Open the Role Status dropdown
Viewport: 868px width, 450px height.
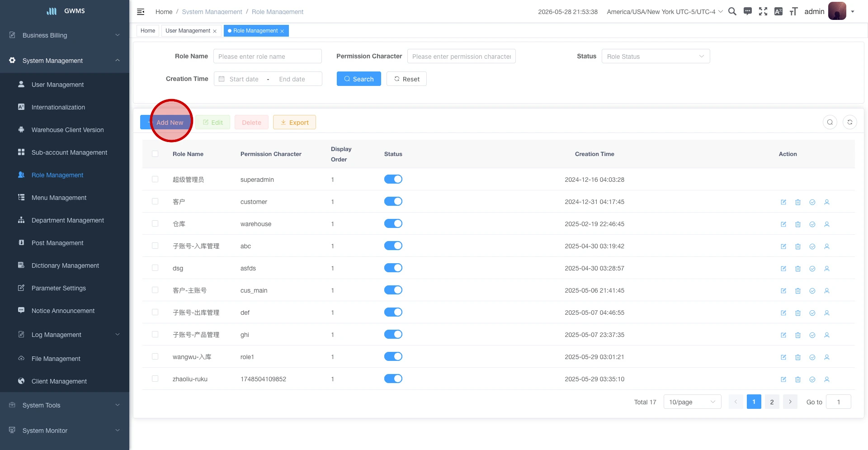point(656,56)
